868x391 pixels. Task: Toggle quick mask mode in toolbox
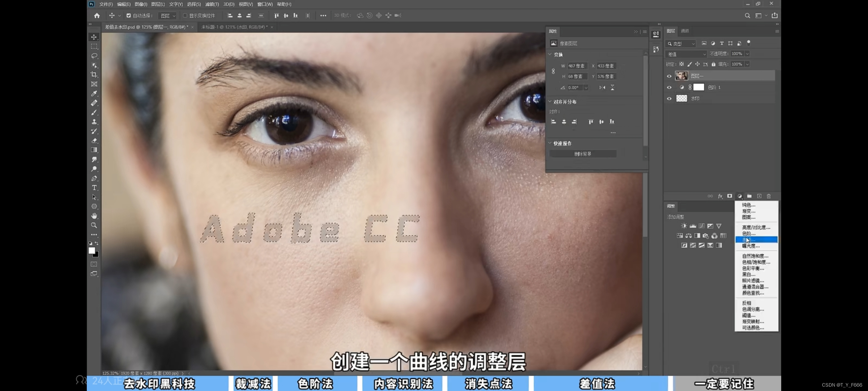[94, 264]
